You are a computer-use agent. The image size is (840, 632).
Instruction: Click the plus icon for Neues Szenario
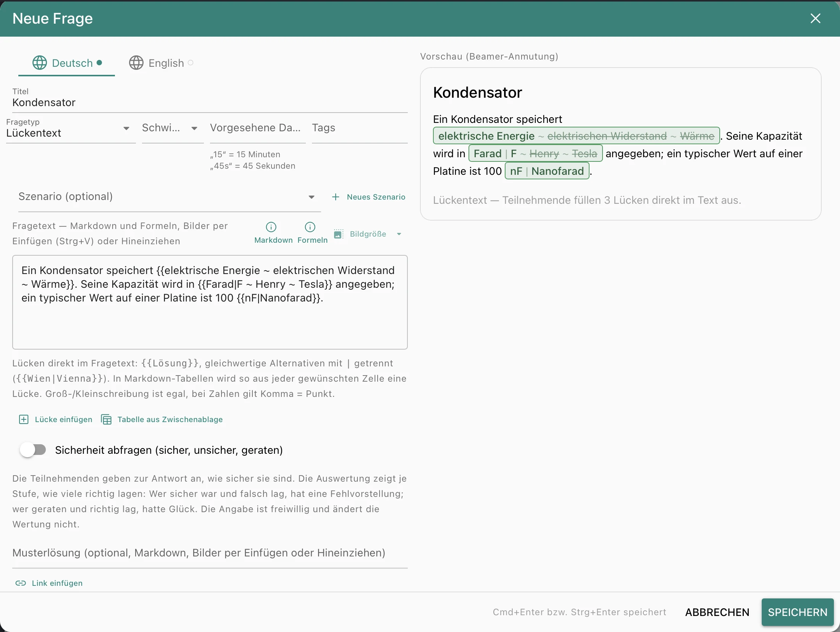(x=336, y=197)
